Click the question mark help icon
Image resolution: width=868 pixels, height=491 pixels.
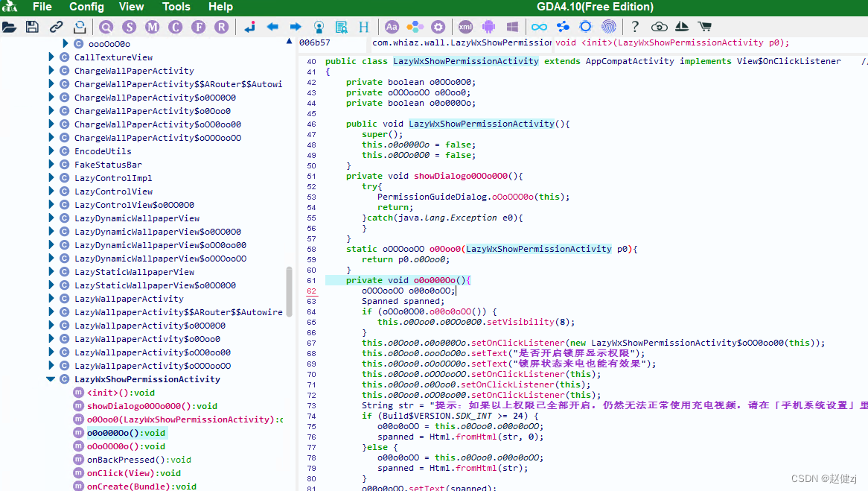(x=635, y=27)
